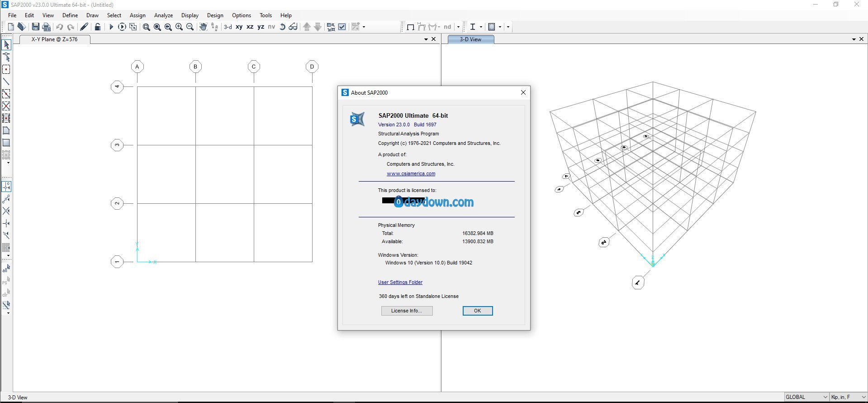Open Set Display Options checkmark icon
Image resolution: width=868 pixels, height=403 pixels.
(342, 27)
